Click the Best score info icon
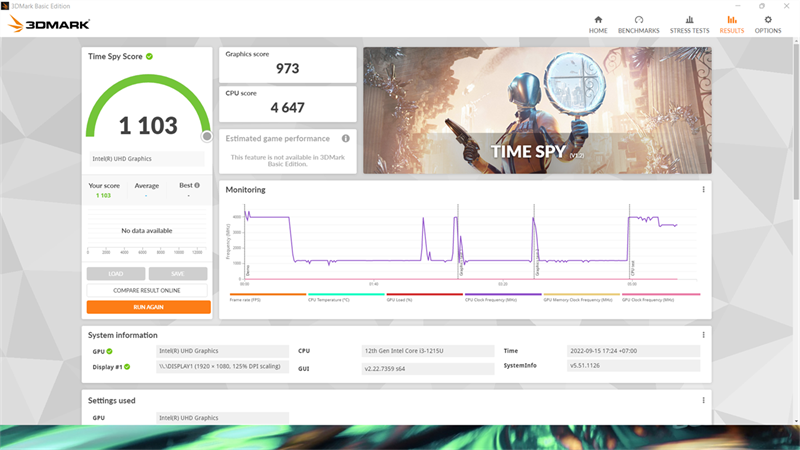 197,185
